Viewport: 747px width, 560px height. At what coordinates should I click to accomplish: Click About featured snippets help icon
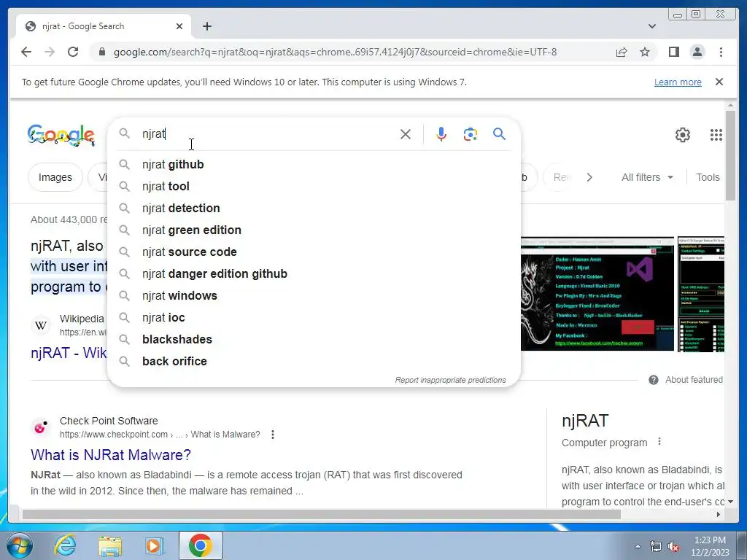[654, 379]
